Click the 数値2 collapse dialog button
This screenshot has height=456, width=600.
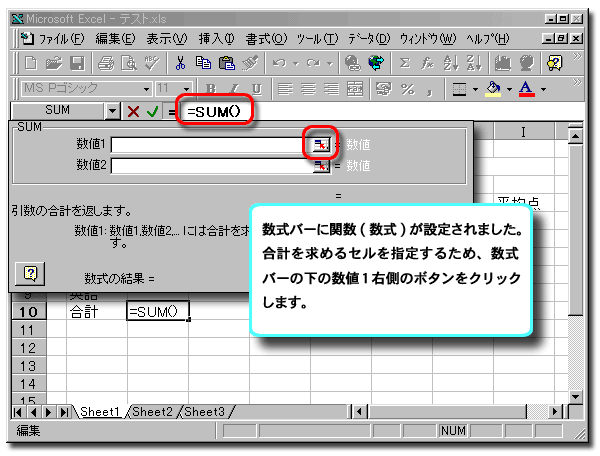pos(321,166)
